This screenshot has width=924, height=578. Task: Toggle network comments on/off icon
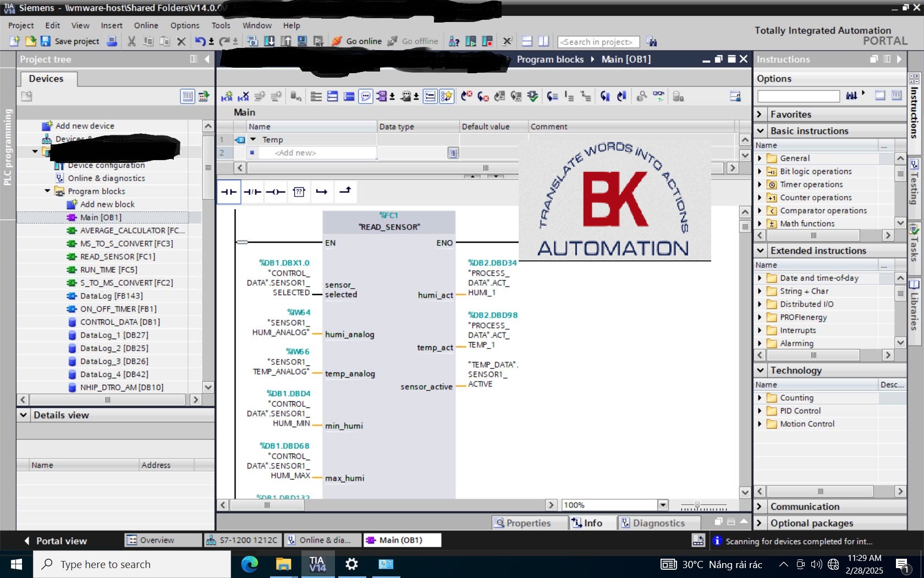430,96
